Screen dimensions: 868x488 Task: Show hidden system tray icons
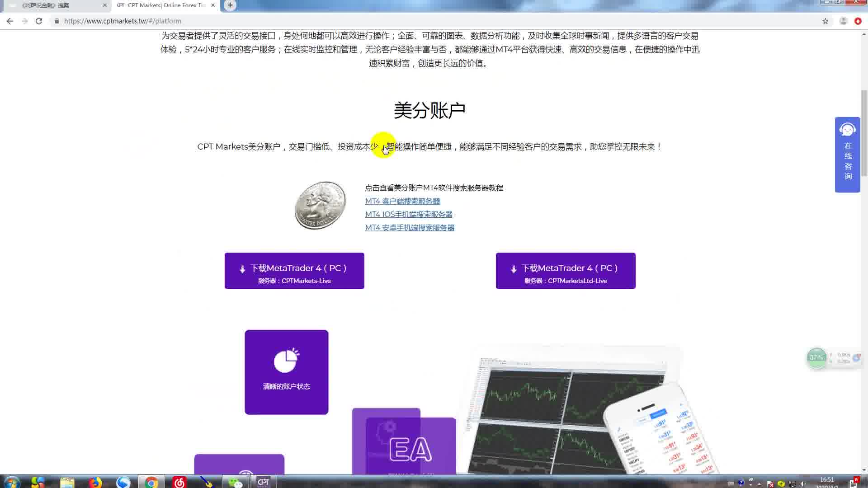[x=759, y=483]
